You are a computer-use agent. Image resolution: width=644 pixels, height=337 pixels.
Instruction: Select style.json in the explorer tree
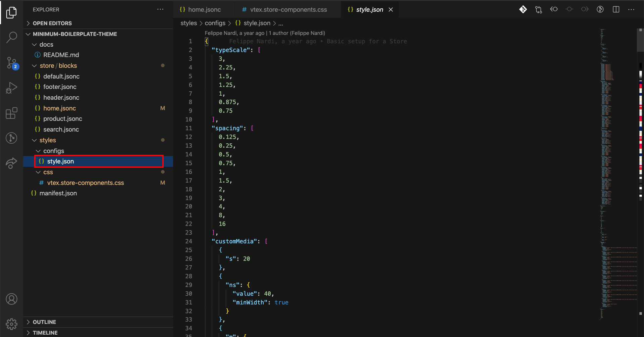98,161
